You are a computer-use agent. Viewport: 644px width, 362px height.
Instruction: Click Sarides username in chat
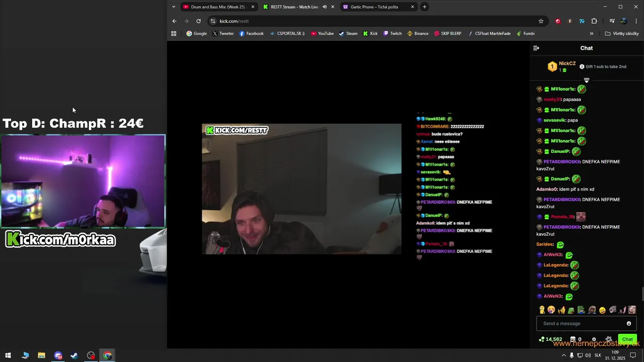[545, 244]
